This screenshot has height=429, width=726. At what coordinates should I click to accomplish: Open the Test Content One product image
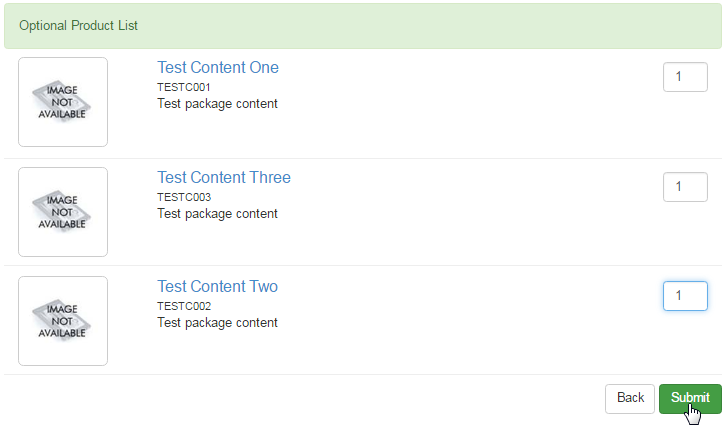click(x=63, y=102)
